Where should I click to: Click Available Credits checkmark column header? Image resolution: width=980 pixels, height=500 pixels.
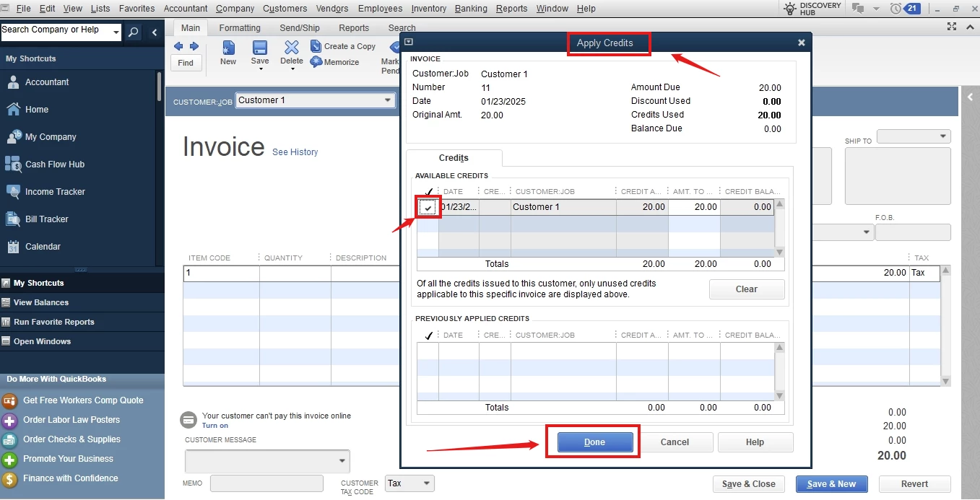click(x=428, y=191)
